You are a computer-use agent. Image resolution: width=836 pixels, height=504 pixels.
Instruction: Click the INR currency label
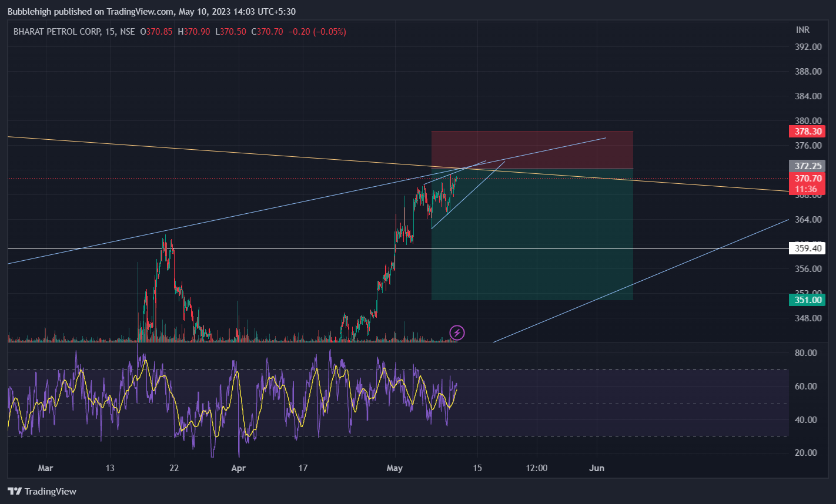[x=803, y=30]
